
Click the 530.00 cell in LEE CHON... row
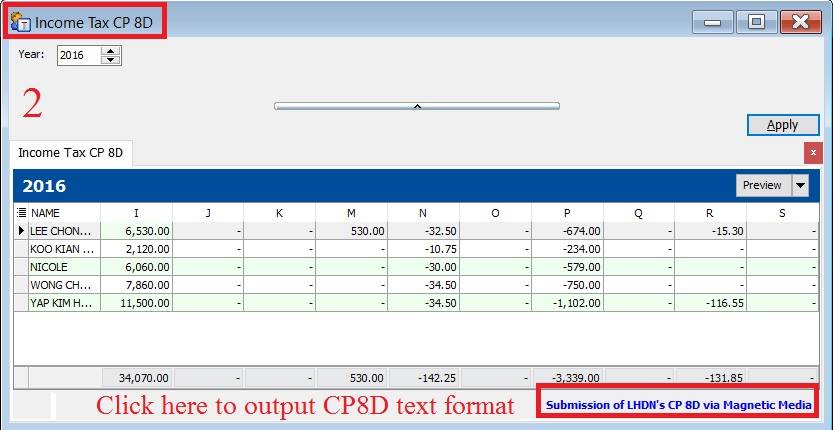coord(352,231)
